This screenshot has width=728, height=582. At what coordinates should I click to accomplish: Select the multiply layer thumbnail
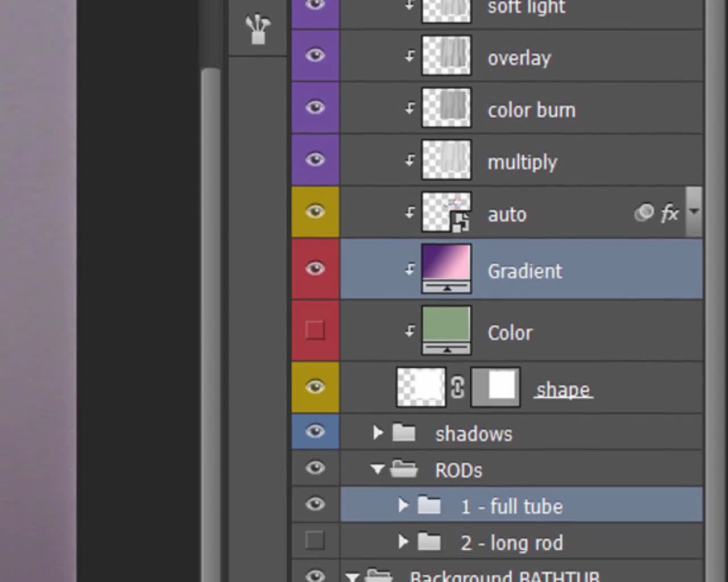446,160
